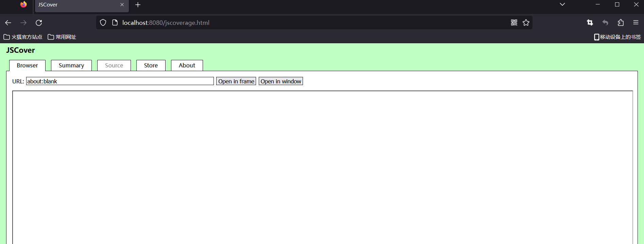Open the Store tab
Viewport: 644px width, 244px height.
coord(151,65)
